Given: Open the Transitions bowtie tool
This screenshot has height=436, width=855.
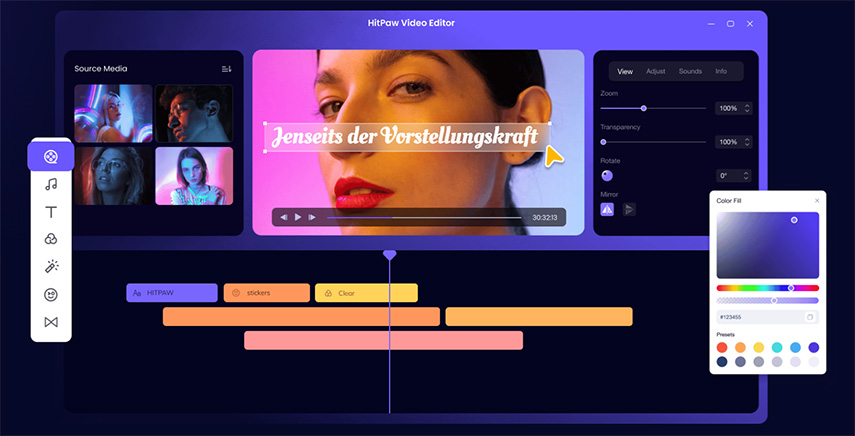Looking at the screenshot, I should click(51, 322).
